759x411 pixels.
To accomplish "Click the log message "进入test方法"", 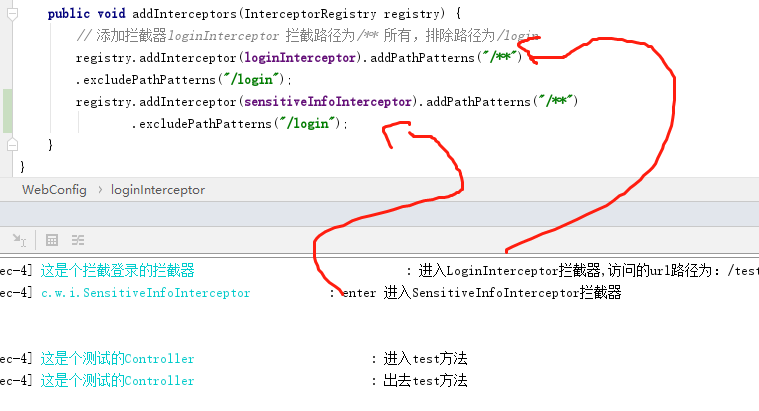I will pyautogui.click(x=425, y=359).
